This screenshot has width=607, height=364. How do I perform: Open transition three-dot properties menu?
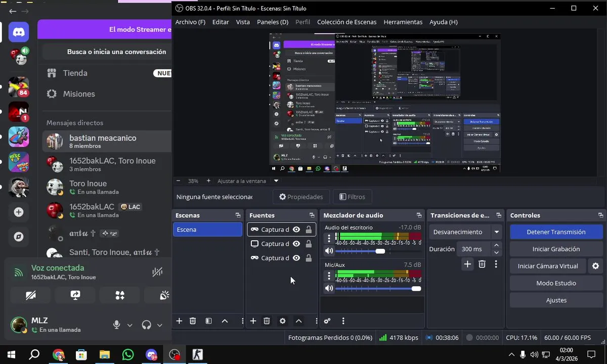point(496,264)
